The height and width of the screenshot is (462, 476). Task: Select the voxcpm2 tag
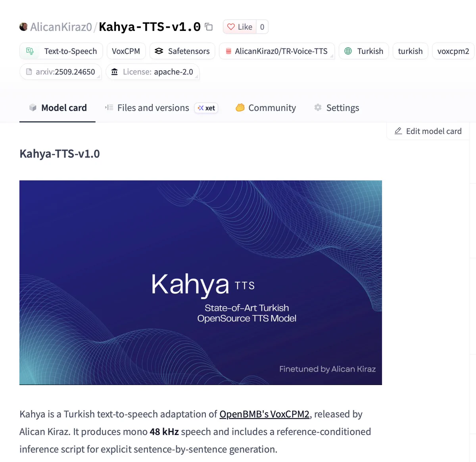(453, 51)
